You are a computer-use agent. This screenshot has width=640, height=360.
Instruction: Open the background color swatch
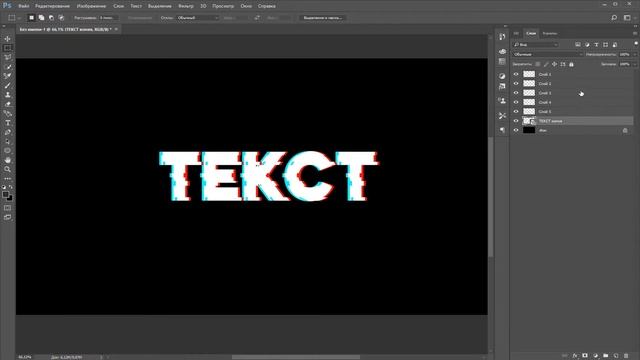pos(10,198)
